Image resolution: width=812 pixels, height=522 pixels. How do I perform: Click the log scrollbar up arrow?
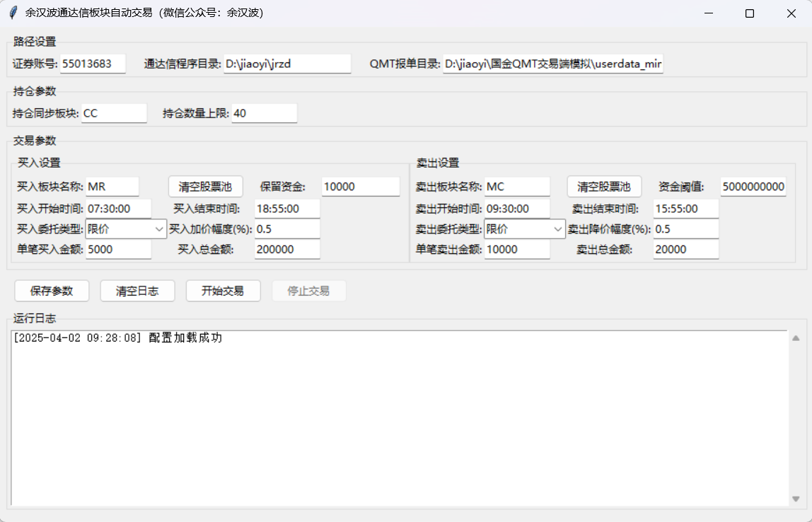(x=796, y=338)
